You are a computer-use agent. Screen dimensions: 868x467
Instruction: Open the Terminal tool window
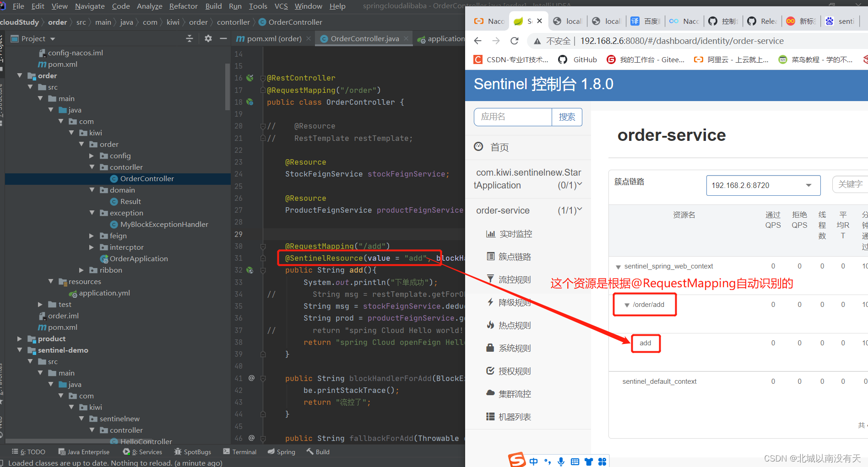pos(239,452)
